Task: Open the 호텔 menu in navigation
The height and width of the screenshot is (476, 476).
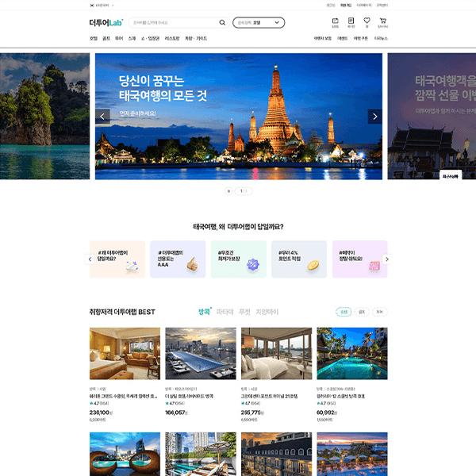Action: (93, 38)
